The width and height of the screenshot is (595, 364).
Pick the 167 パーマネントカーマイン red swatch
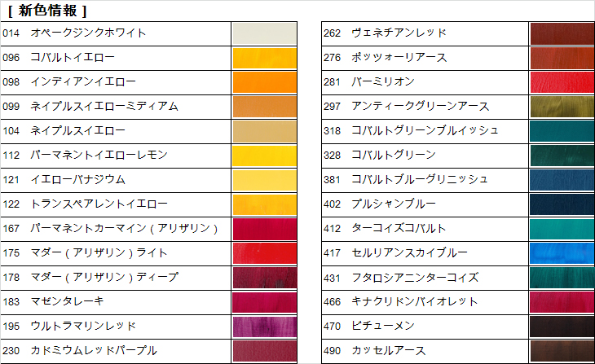point(264,229)
